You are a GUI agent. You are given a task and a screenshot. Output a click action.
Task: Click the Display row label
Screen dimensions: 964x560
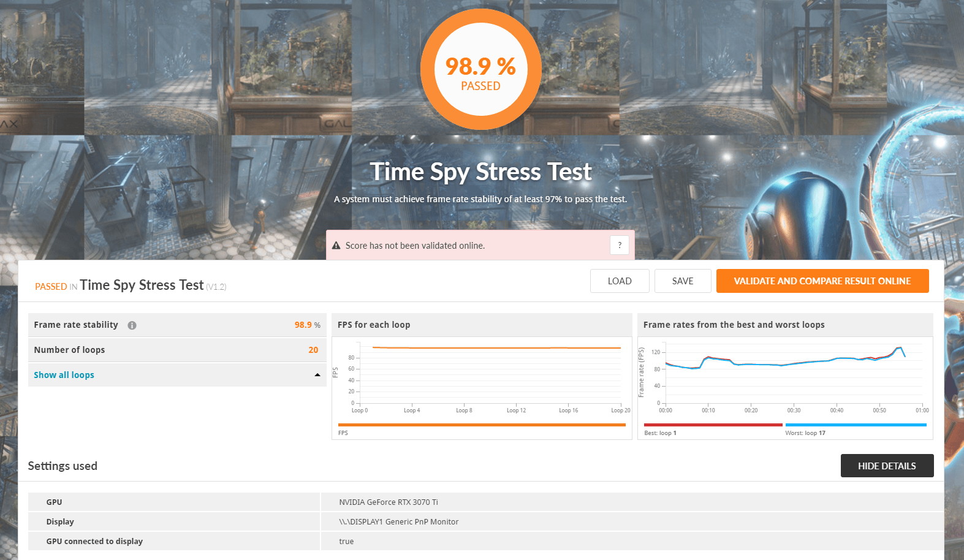pyautogui.click(x=60, y=522)
